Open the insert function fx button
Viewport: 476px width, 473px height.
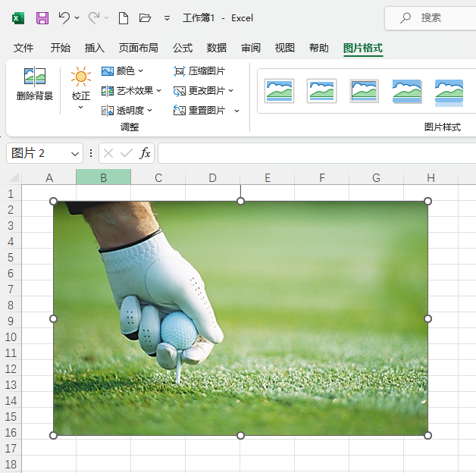(x=145, y=153)
